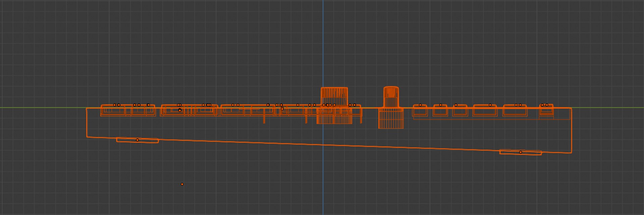
Task: Select the isolated origin point below the model
Action: point(182,184)
